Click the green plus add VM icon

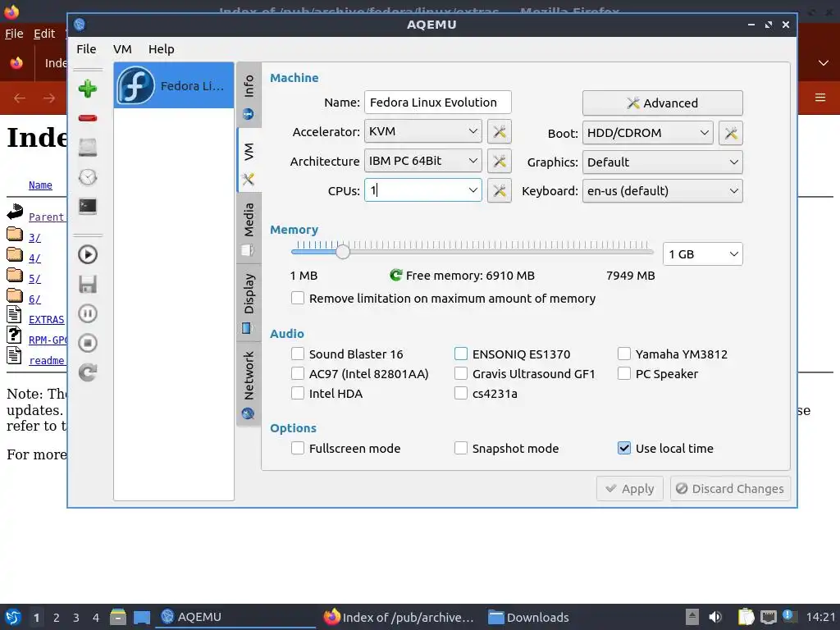[x=87, y=89]
